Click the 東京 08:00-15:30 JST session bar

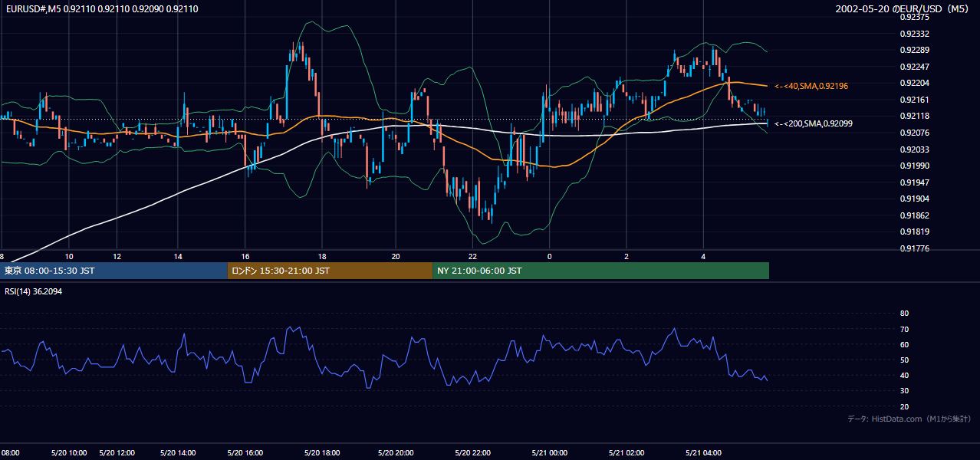coord(113,271)
